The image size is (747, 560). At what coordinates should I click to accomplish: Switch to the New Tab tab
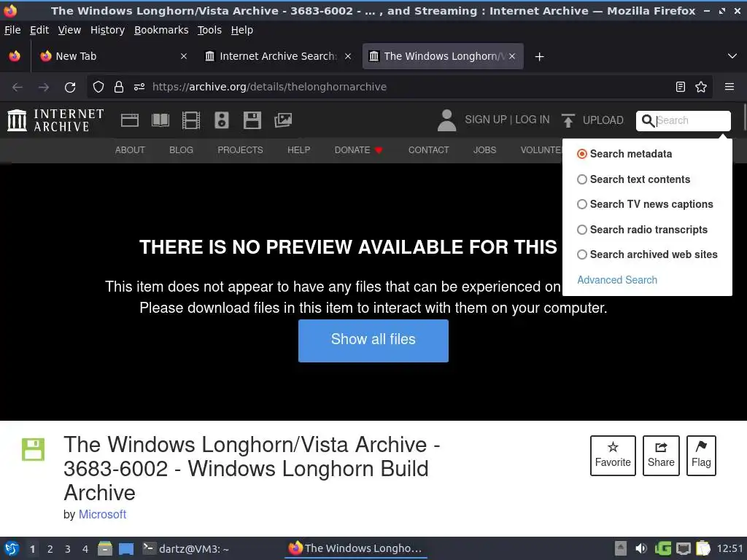click(x=112, y=56)
